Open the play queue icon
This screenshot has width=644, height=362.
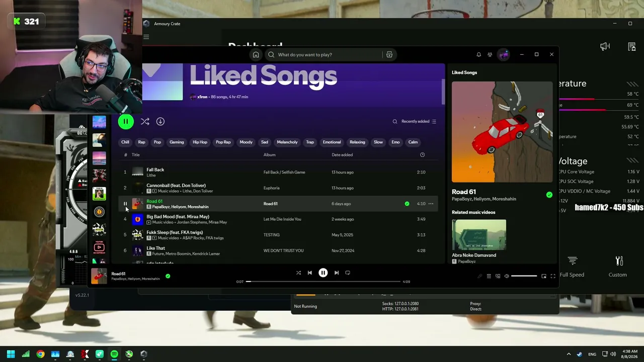click(x=489, y=276)
